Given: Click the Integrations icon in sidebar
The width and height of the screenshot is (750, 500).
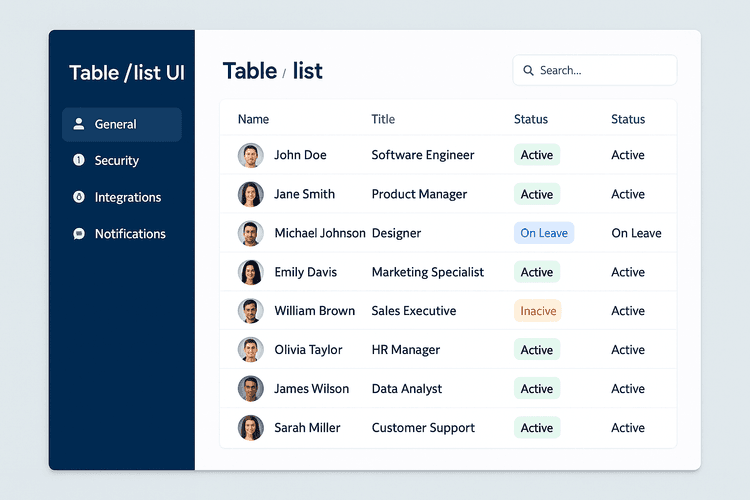Looking at the screenshot, I should 79,197.
